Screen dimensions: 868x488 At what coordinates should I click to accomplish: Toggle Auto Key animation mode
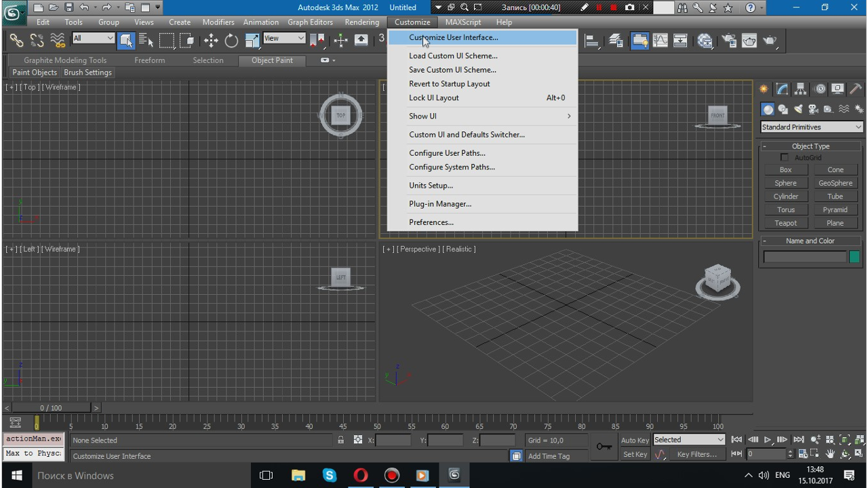(635, 440)
